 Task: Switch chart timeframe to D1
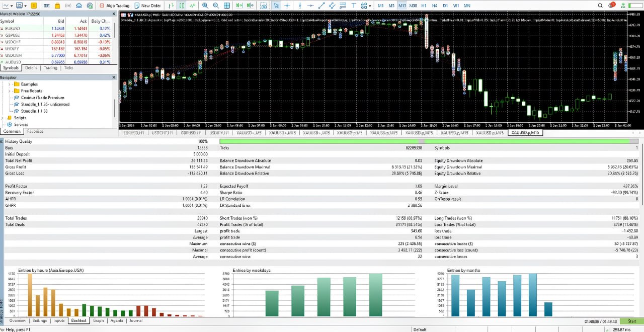(445, 6)
